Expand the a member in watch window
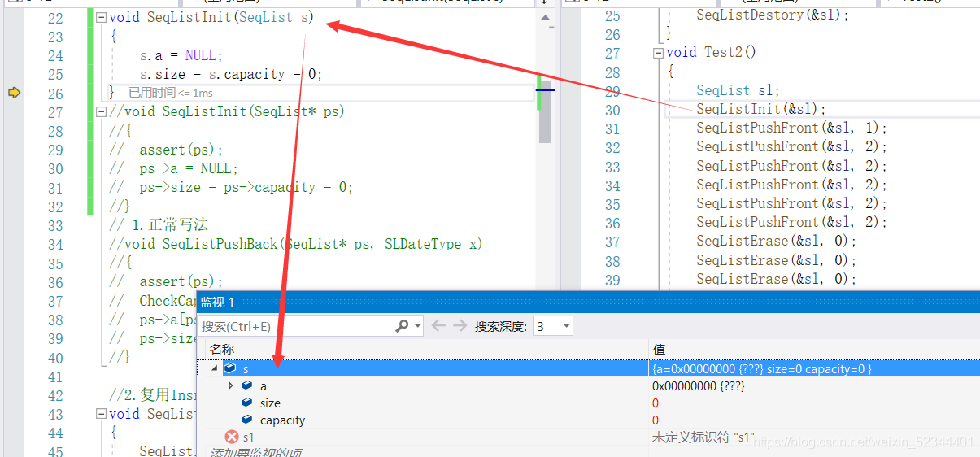This screenshot has height=457, width=980. click(x=231, y=385)
